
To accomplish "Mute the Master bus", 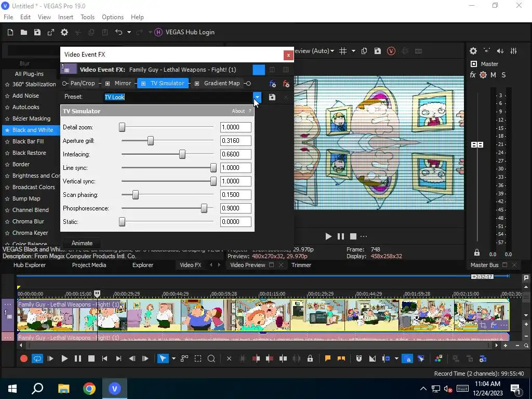I will [493, 75].
